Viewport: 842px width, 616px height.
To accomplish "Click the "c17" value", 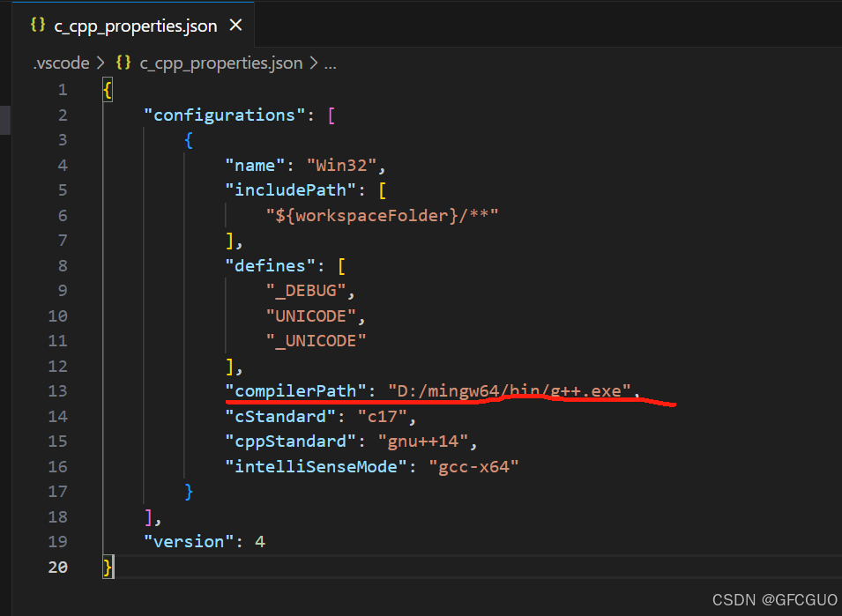I will pyautogui.click(x=382, y=417).
